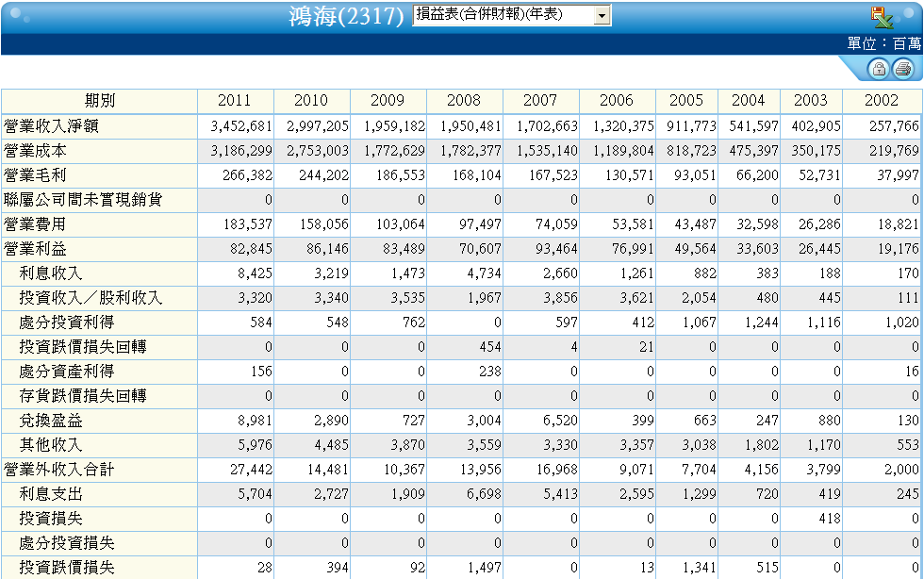Click the 聯屬公司間未實現銷貨 row label
This screenshot has height=579, width=924.
[x=83, y=200]
